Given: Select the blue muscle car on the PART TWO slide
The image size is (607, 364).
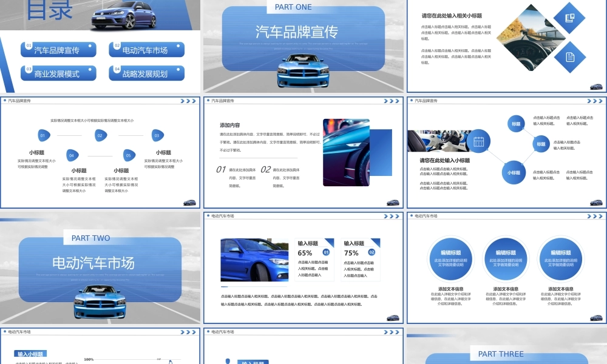Looking at the screenshot, I should coord(100,302).
